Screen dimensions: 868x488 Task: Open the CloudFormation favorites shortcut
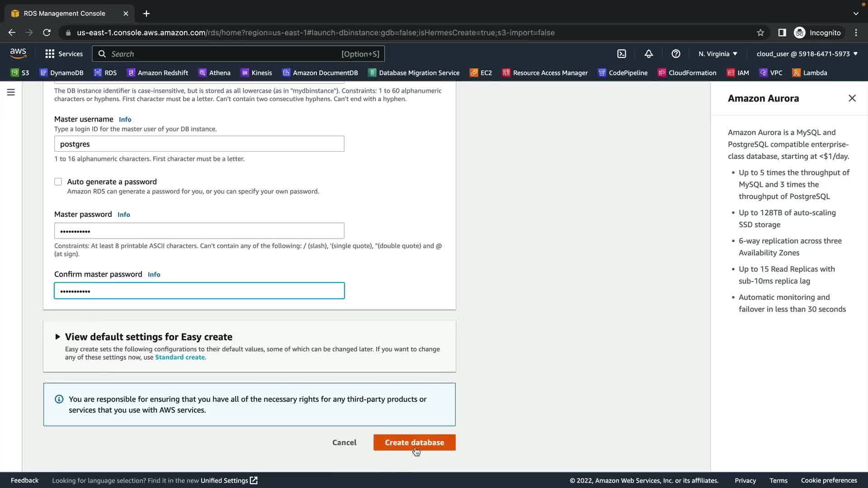pos(687,73)
